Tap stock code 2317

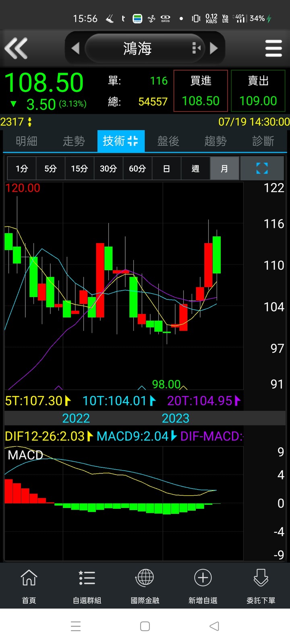pos(12,122)
